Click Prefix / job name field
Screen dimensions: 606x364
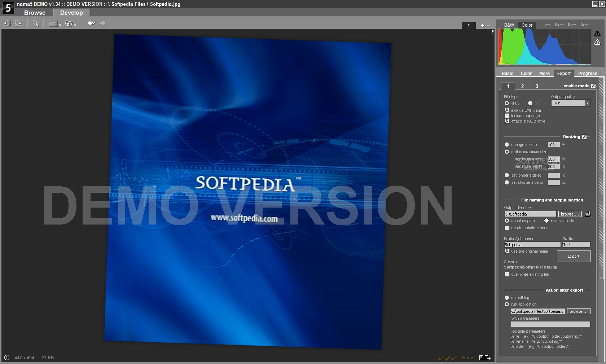click(532, 245)
